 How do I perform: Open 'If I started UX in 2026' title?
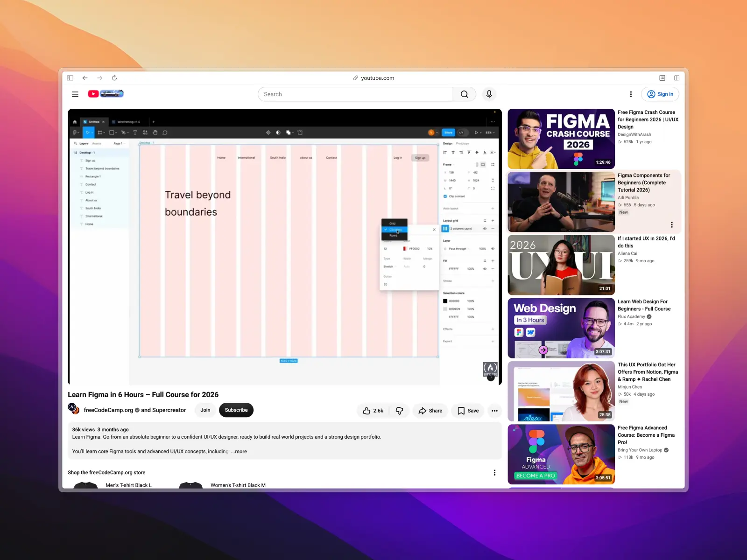pyautogui.click(x=646, y=242)
